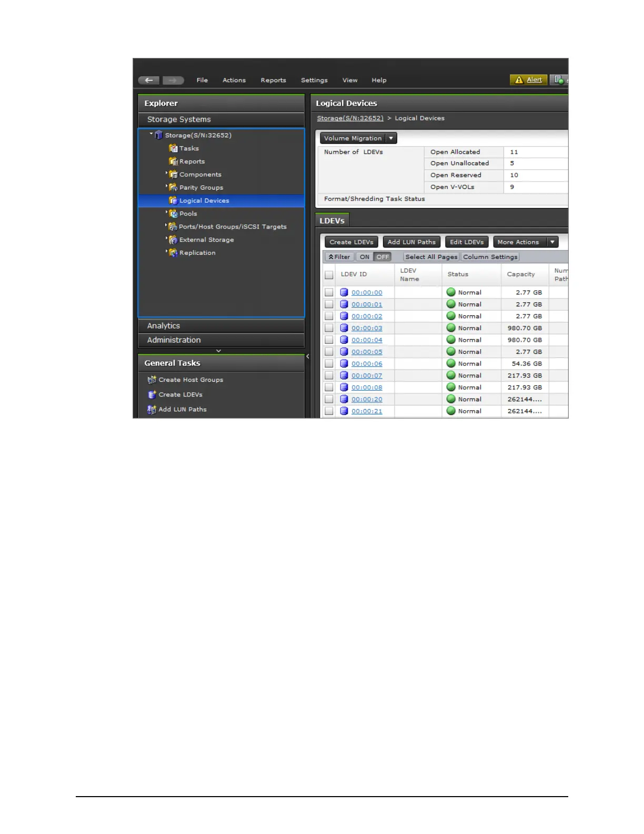Click the green Normal status icon for 00:00:01
This screenshot has width=644, height=834.
[x=451, y=304]
